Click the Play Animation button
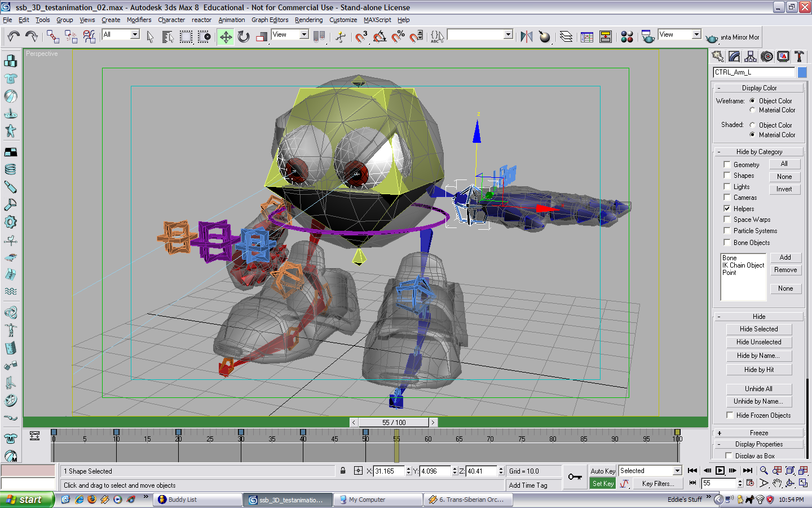812x508 pixels. pos(720,471)
